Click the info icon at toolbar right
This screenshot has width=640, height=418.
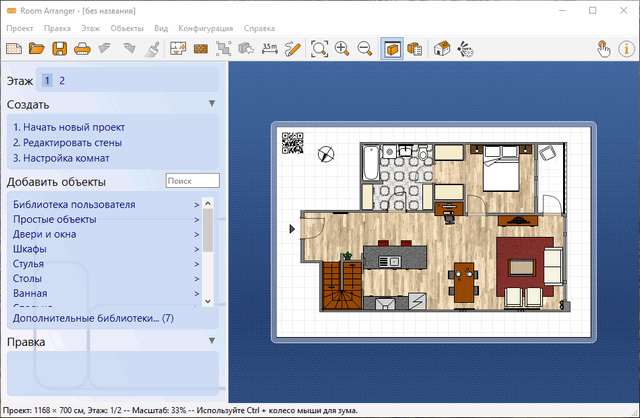(x=626, y=48)
